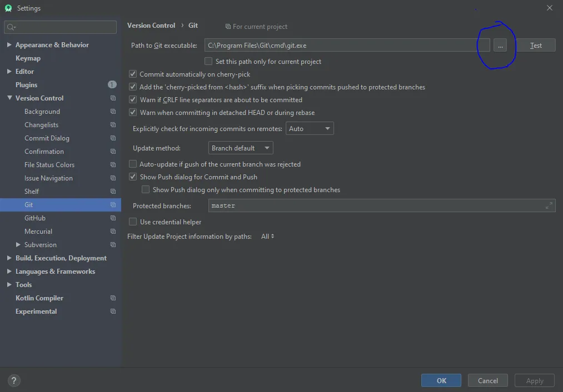563x392 pixels.
Task: Open the Update method 'Branch default' dropdown
Action: (x=241, y=148)
